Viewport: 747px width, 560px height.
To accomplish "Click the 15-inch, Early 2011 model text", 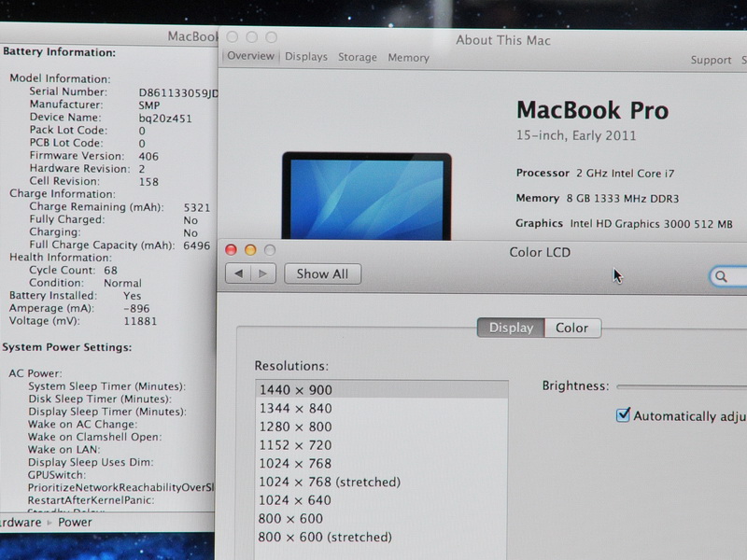I will pos(576,135).
